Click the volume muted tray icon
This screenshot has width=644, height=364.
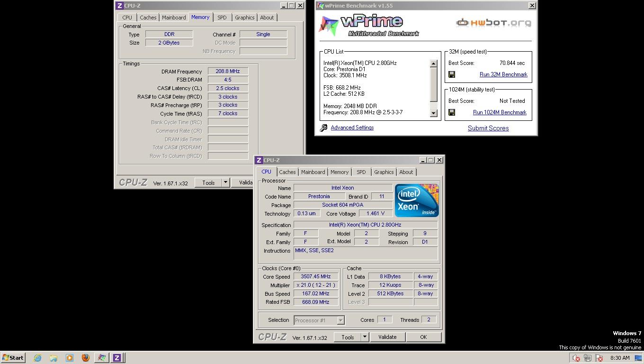576,358
